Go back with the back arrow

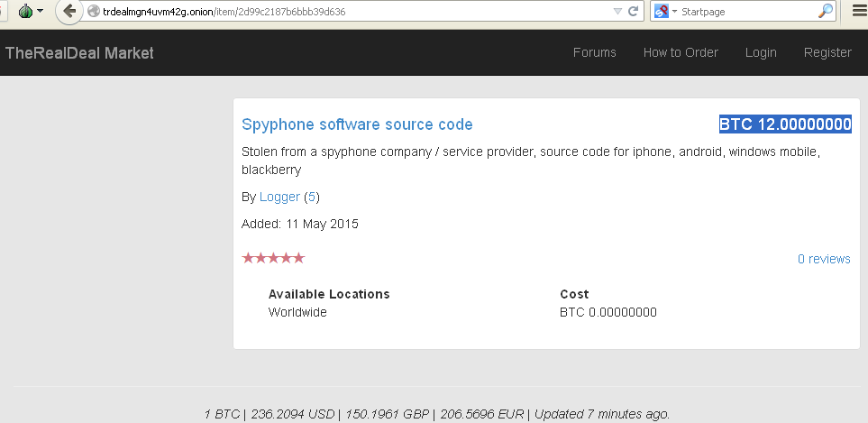point(69,11)
